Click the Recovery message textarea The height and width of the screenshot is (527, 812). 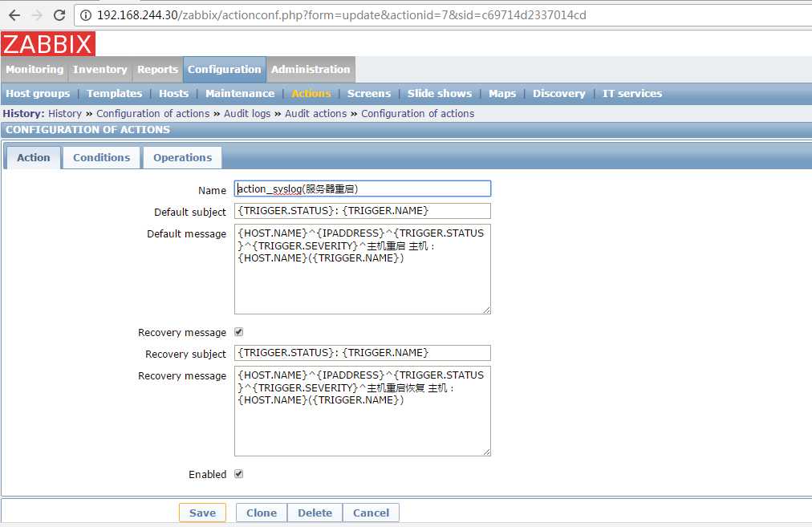[363, 411]
